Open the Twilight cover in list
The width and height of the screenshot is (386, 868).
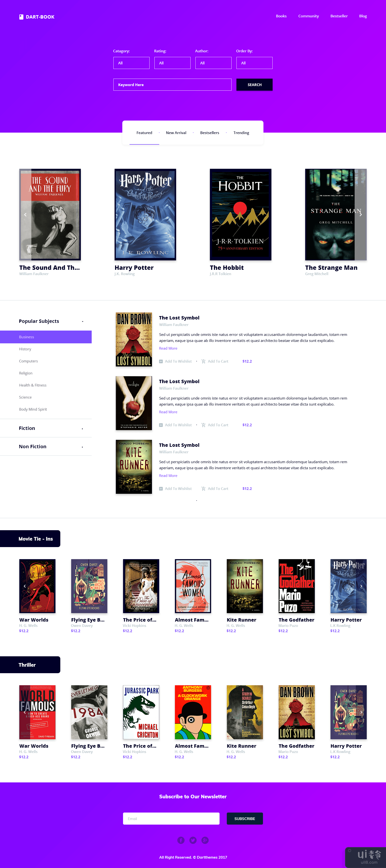134,403
